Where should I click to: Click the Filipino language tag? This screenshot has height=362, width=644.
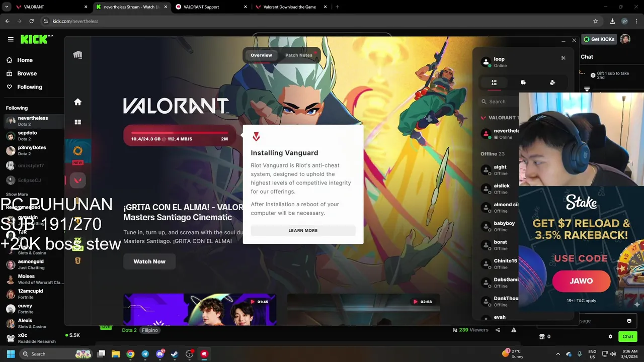150,330
